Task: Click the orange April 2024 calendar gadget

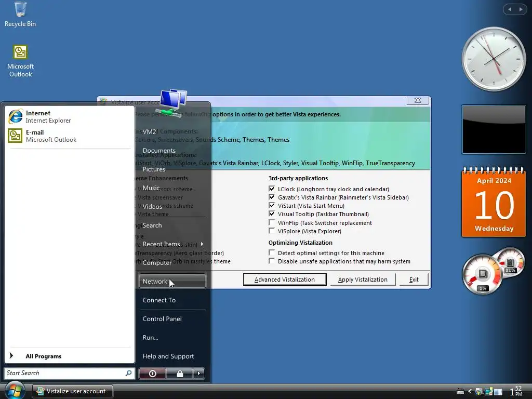Action: click(494, 202)
